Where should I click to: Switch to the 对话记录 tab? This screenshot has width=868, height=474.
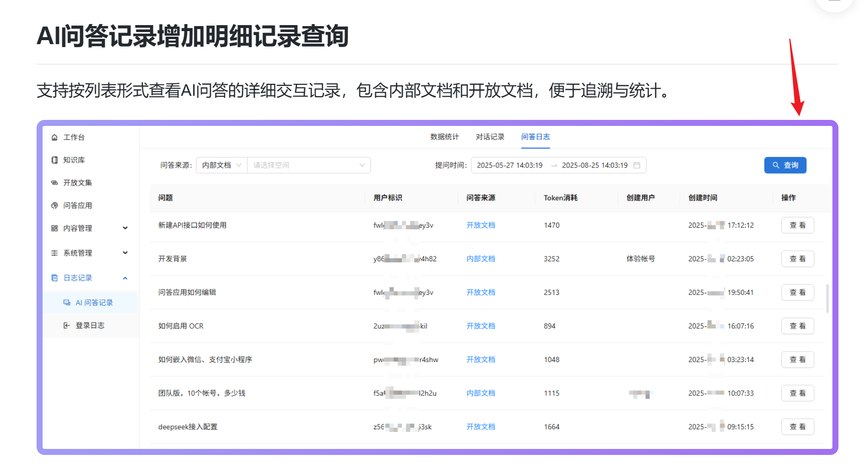[490, 137]
